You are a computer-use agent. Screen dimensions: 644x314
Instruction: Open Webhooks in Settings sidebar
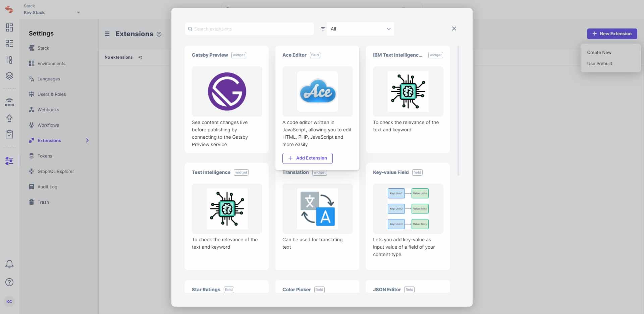click(48, 110)
